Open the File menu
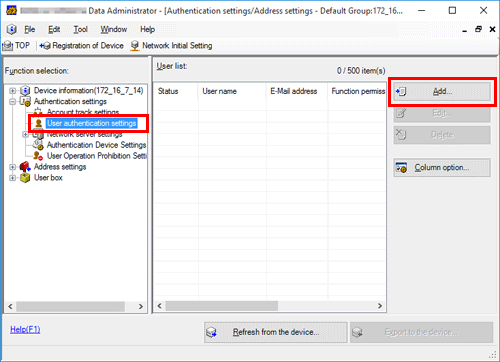Screen dimensions: 500x362 pyautogui.click(x=30, y=29)
